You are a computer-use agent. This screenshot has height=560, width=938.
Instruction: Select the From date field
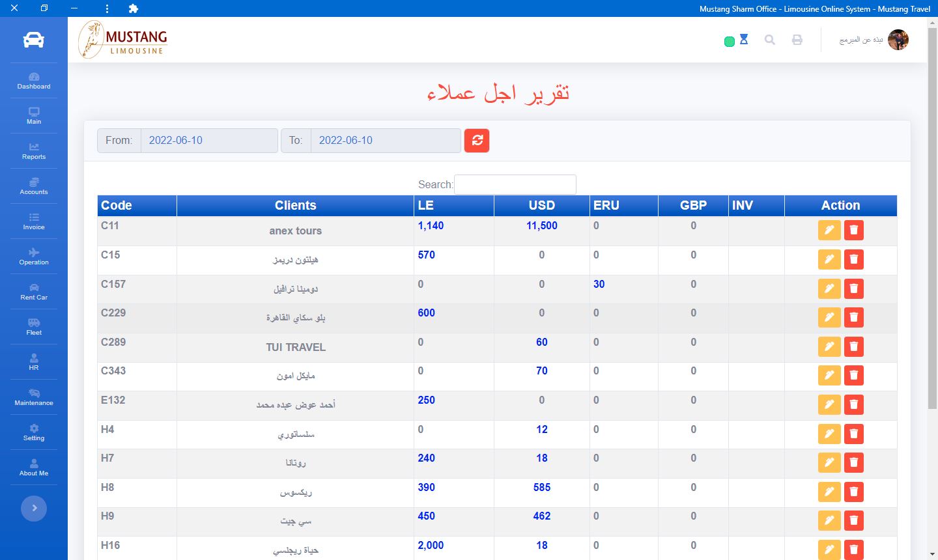tap(208, 141)
